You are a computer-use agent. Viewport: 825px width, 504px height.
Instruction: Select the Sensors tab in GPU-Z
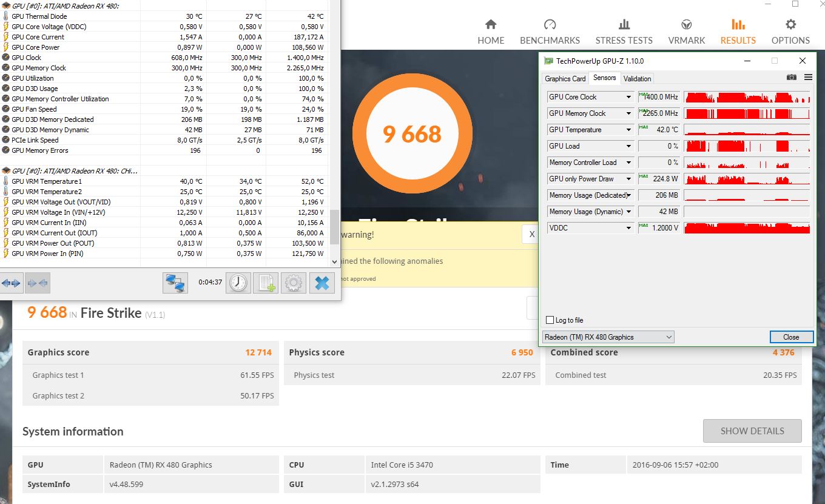(x=605, y=78)
